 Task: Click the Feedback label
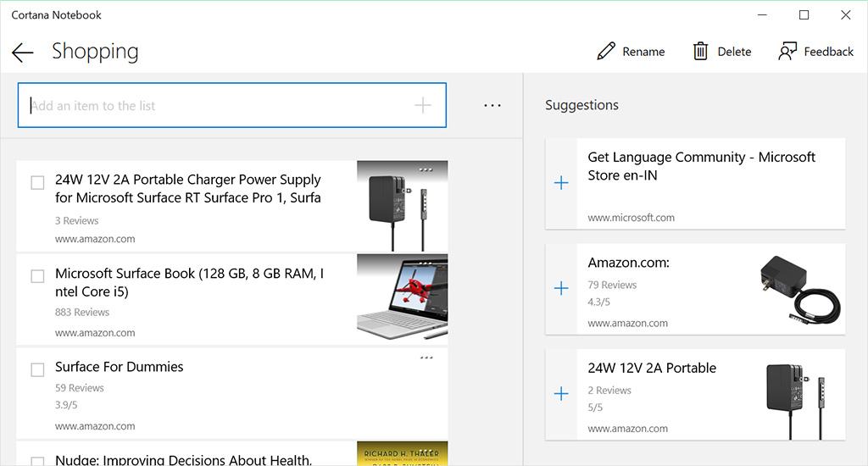click(x=828, y=52)
